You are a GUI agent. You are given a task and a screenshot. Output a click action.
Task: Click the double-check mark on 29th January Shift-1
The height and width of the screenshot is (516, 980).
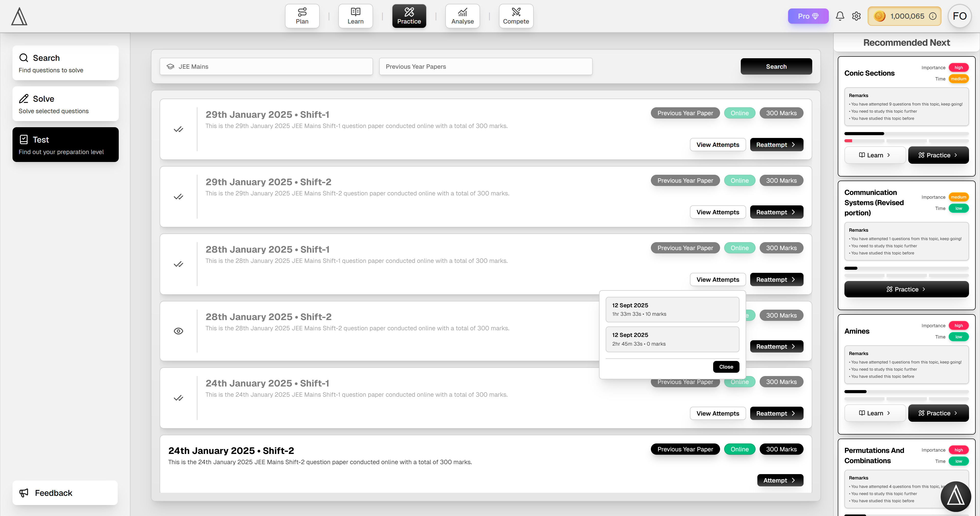pos(178,129)
